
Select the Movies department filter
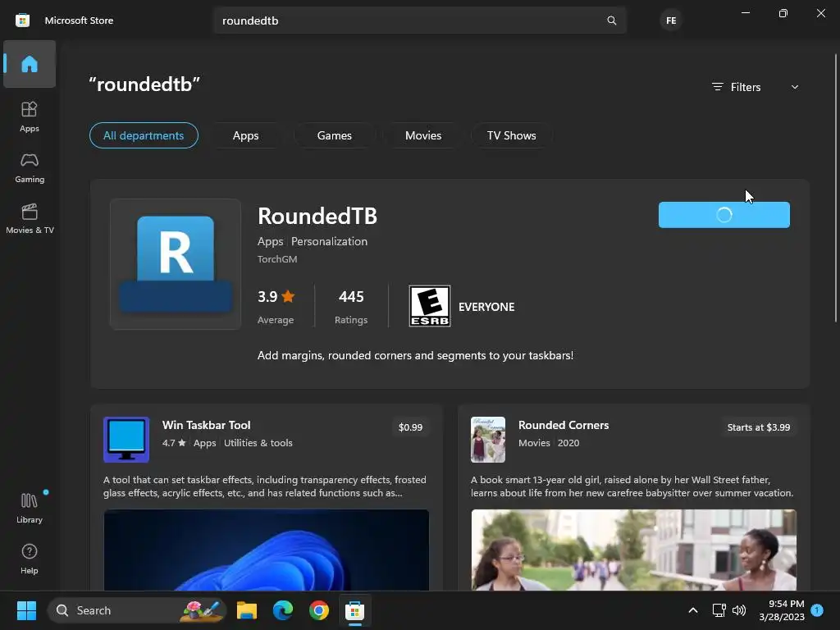423,135
